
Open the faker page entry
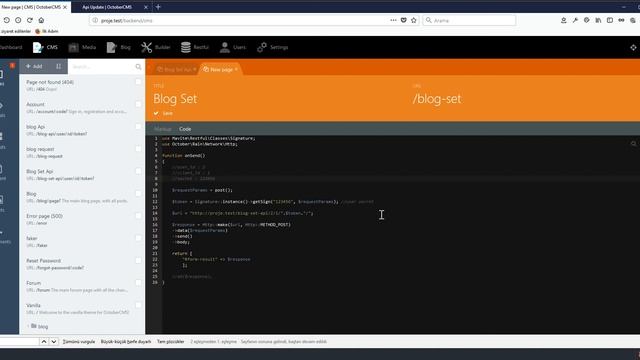tap(78, 242)
